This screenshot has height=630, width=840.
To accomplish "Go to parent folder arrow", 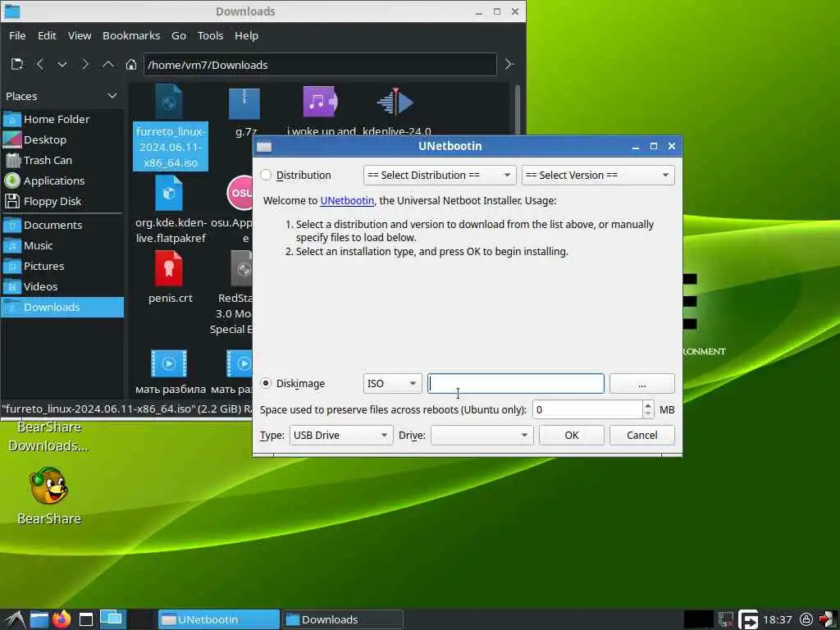I will 108,64.
